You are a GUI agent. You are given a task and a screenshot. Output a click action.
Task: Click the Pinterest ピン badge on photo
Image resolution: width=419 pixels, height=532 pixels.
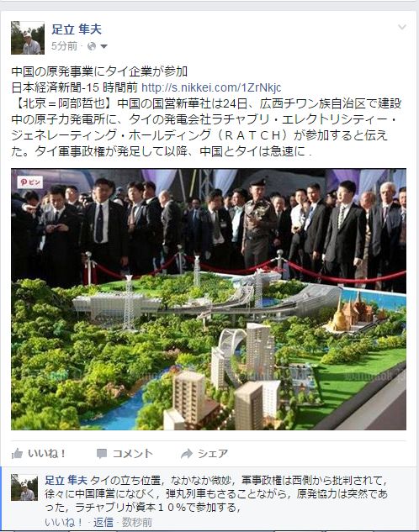30,182
